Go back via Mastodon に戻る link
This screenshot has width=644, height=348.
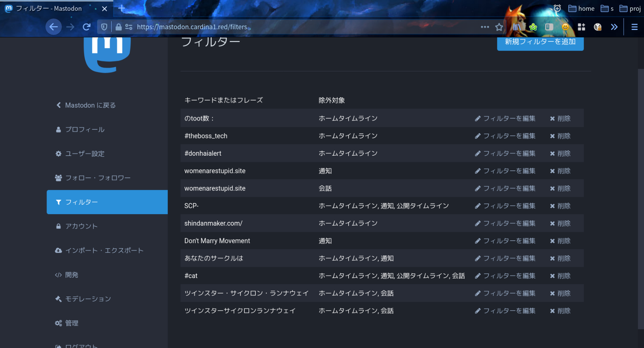tap(90, 105)
